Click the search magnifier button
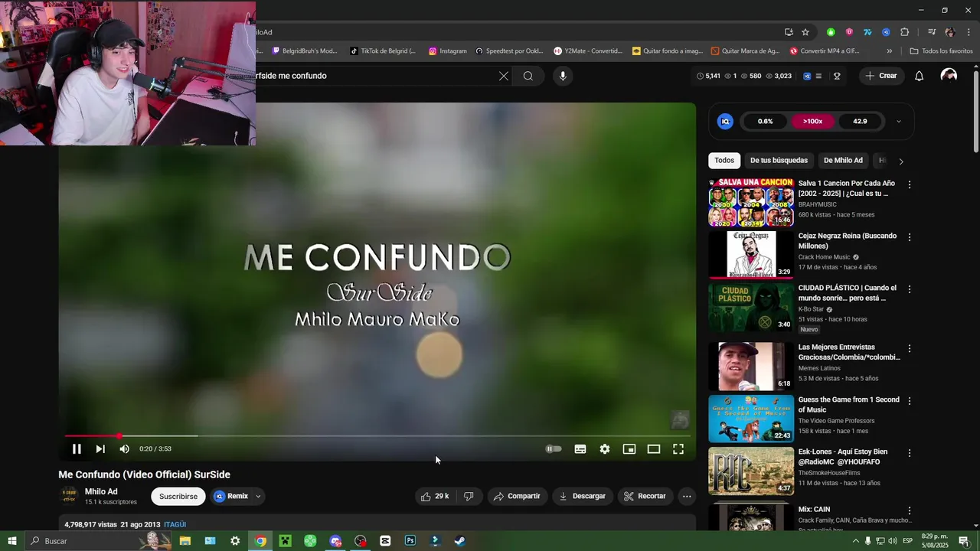This screenshot has width=980, height=551. click(528, 76)
